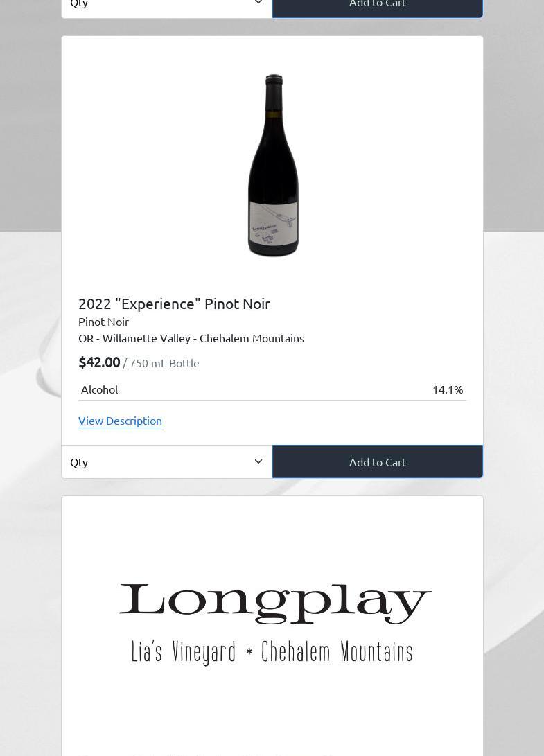544x756 pixels.
Task: Click the 14.1% alcohol value
Action: (448, 389)
